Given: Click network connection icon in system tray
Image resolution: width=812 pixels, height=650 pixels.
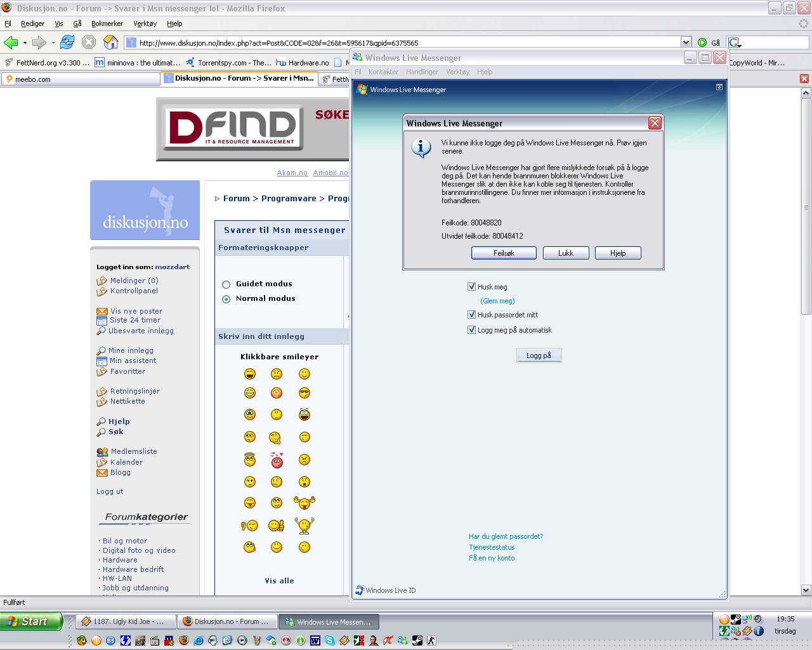Looking at the screenshot, I should tap(747, 619).
